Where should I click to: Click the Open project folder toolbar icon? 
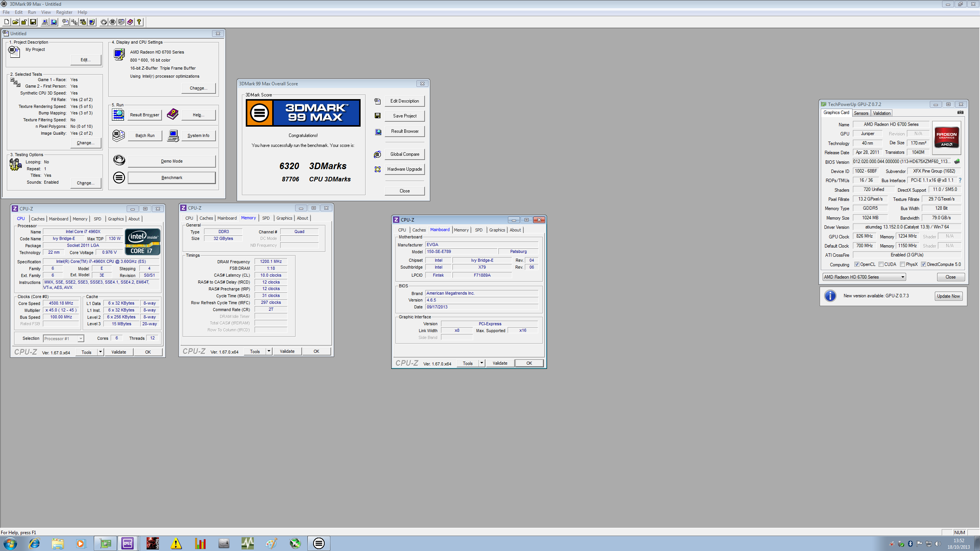point(15,22)
